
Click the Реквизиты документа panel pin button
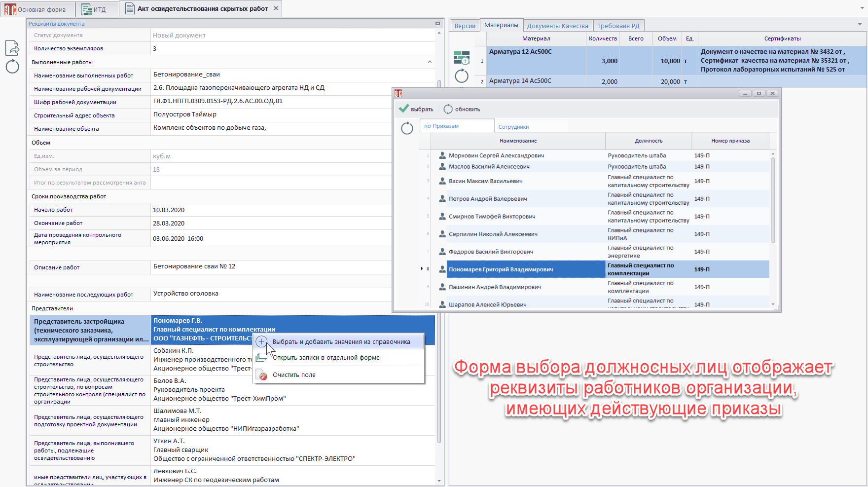tap(437, 24)
